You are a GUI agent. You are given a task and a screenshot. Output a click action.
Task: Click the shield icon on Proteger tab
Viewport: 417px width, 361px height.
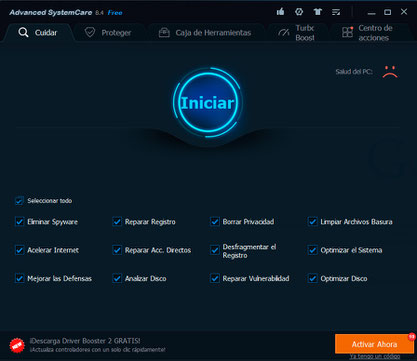[x=90, y=32]
